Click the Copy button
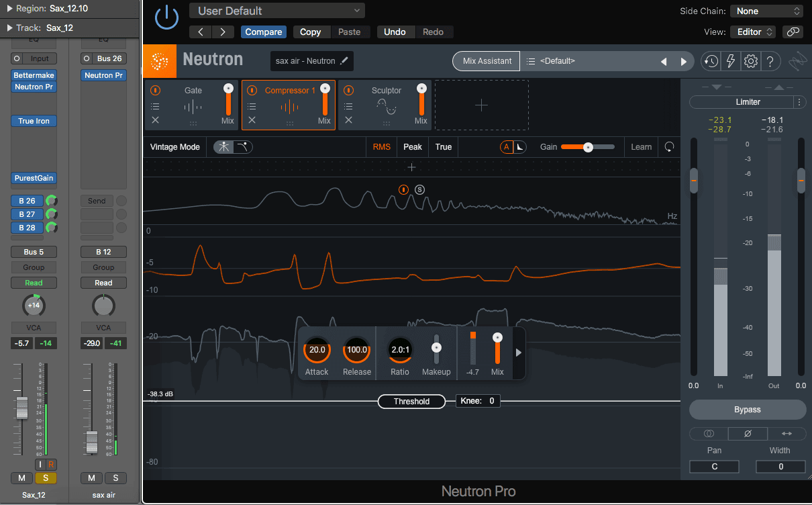Viewport: 812px width, 505px height. (x=310, y=32)
